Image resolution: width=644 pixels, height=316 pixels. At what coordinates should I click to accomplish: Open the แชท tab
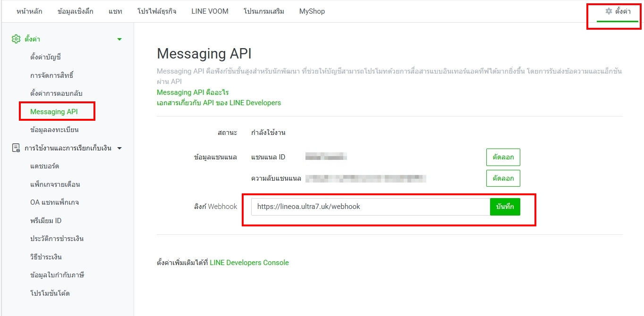click(115, 11)
